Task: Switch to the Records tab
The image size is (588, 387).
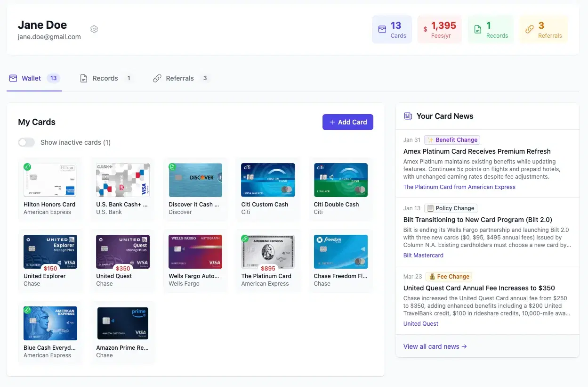Action: tap(105, 78)
